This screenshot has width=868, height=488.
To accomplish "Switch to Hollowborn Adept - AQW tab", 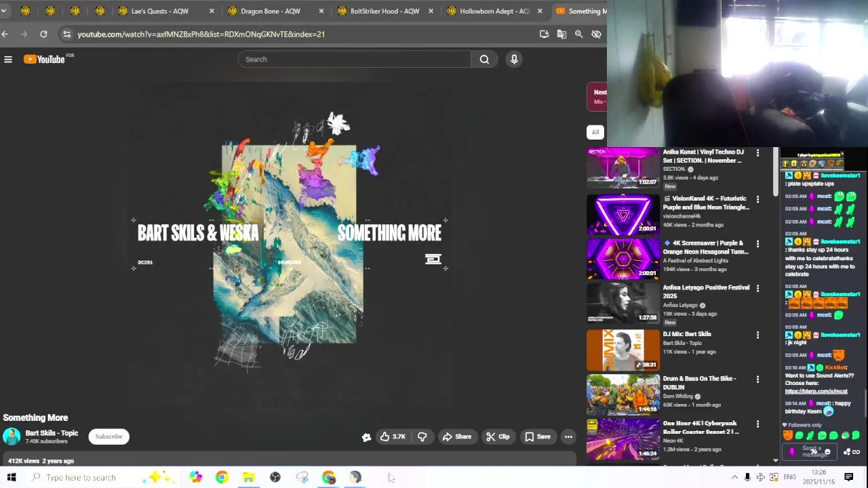I will point(494,11).
